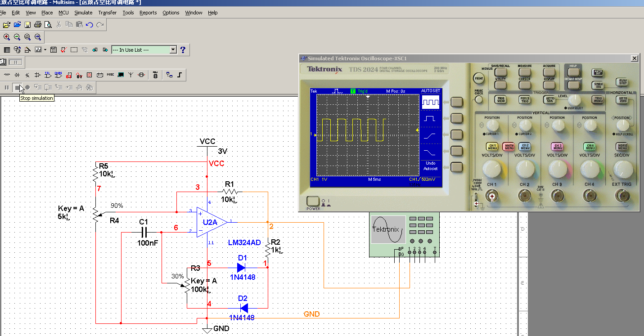
Task: Place a Bus using the toolbar icon
Action: tap(180, 75)
